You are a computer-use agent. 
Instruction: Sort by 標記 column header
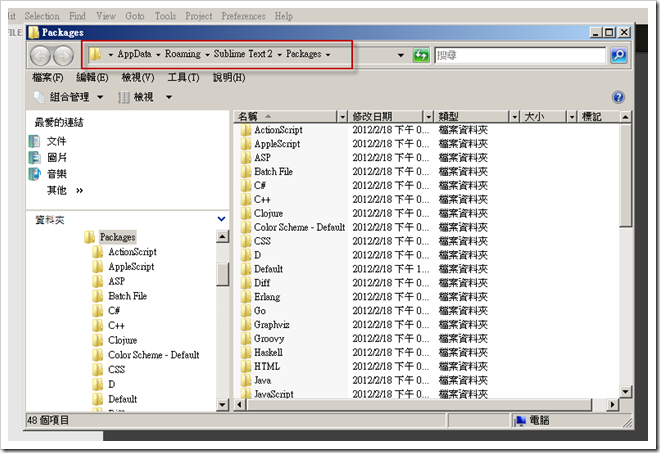coord(598,117)
